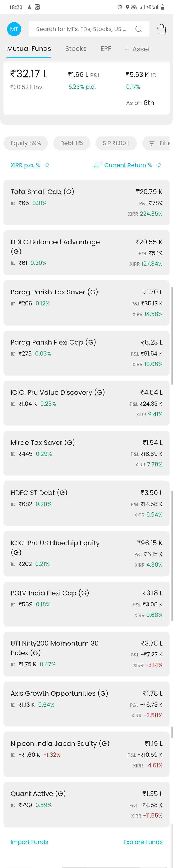Switch to the Stocks tab
Image resolution: width=173 pixels, height=868 pixels.
coord(76,48)
